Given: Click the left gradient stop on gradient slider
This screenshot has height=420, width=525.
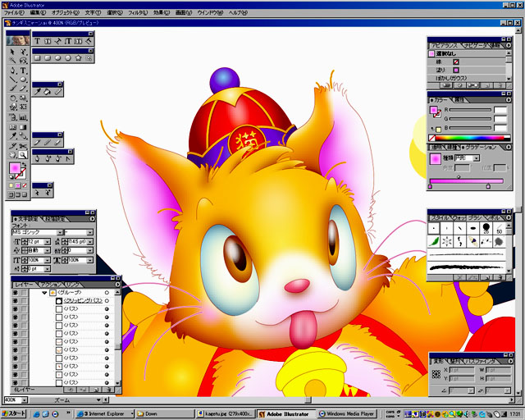Looking at the screenshot, I should point(430,186).
